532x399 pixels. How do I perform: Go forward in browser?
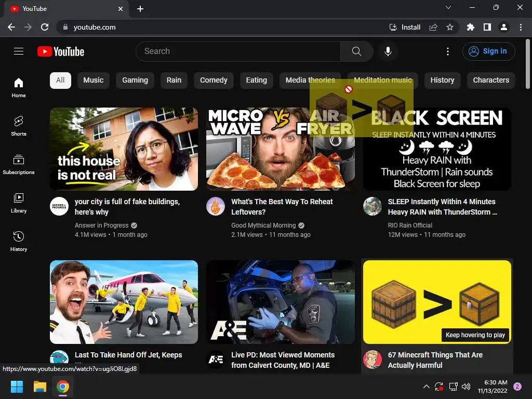[28, 27]
